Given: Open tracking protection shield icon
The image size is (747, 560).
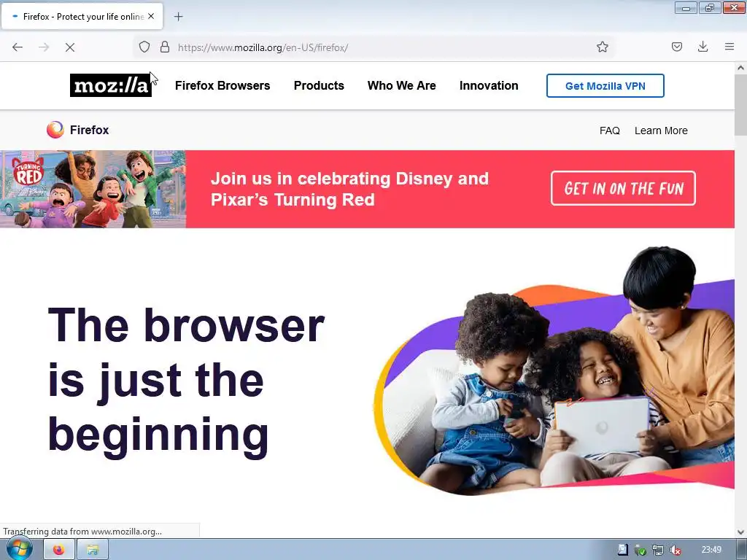Looking at the screenshot, I should click(144, 47).
